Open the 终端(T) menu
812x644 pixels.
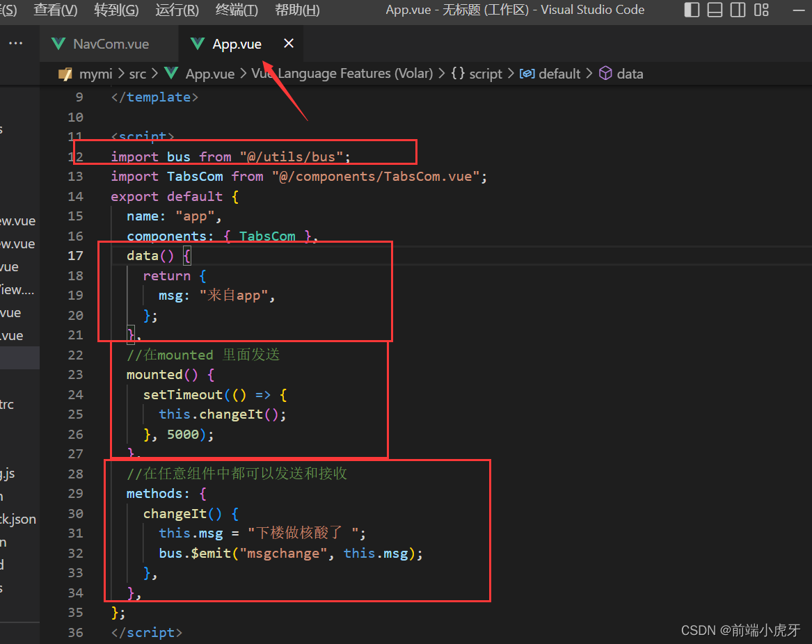pyautogui.click(x=237, y=10)
